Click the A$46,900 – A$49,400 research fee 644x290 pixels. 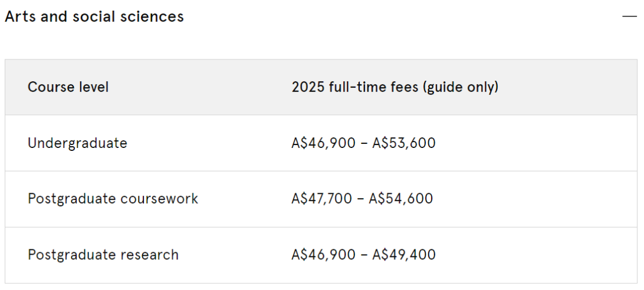pyautogui.click(x=363, y=255)
